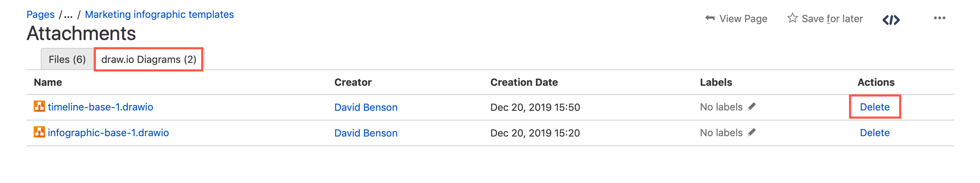Go to Pages breadcrumb link
Image resolution: width=980 pixels, height=183 pixels.
pyautogui.click(x=40, y=14)
